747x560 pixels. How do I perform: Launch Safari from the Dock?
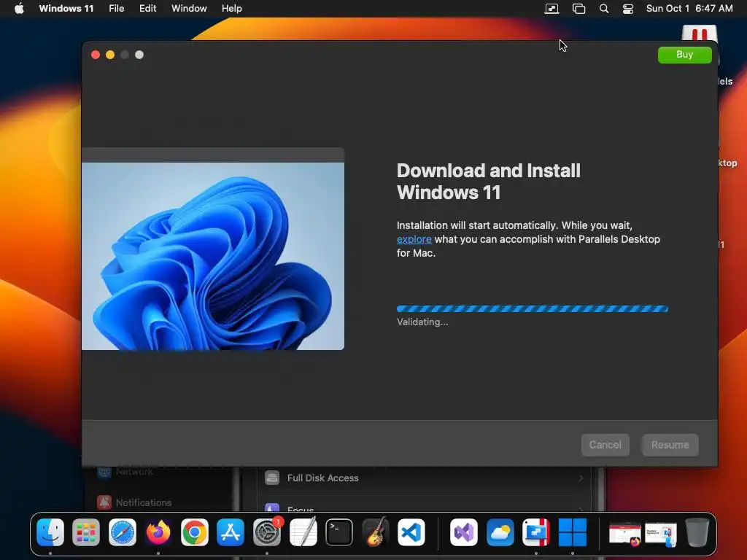tap(123, 532)
